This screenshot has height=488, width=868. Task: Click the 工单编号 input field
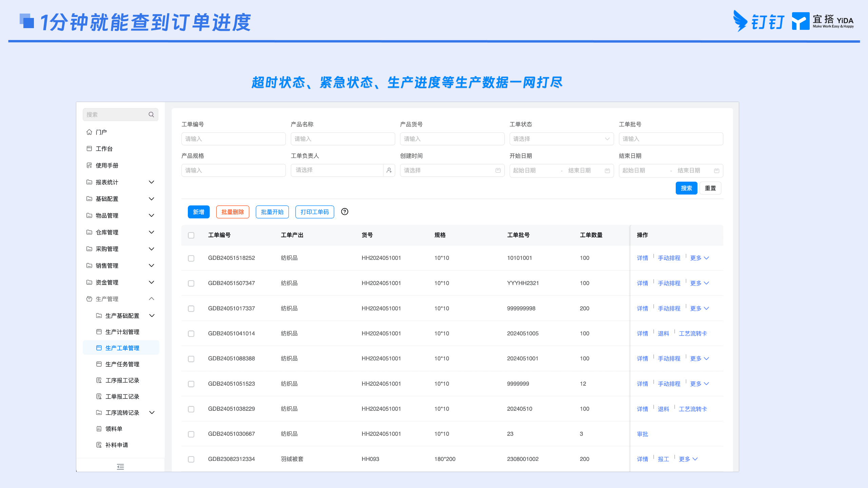(234, 139)
